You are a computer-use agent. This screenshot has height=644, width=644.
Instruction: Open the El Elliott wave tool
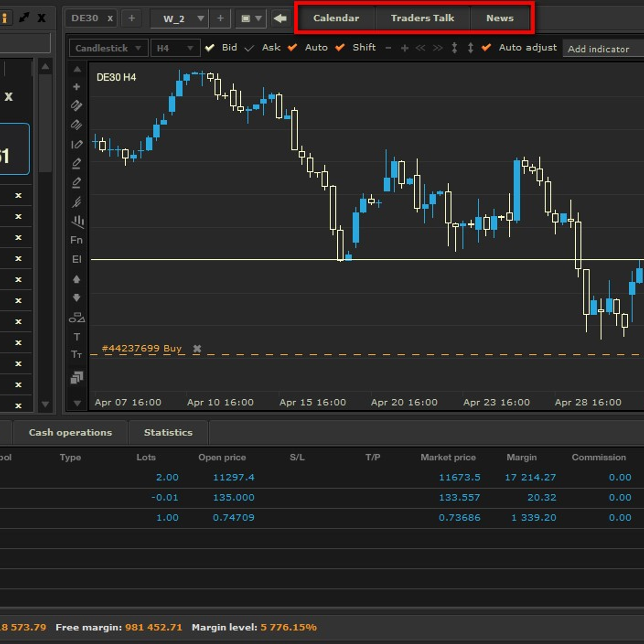tap(76, 259)
